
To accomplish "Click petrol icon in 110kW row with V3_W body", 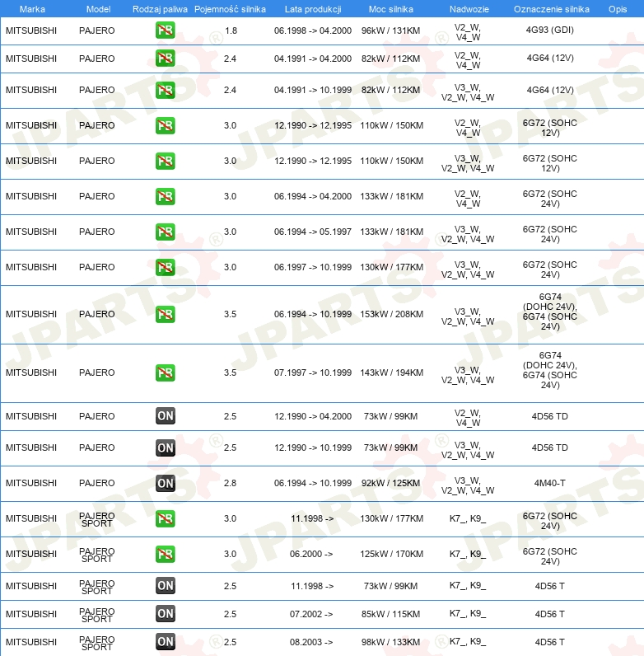I will 166,161.
